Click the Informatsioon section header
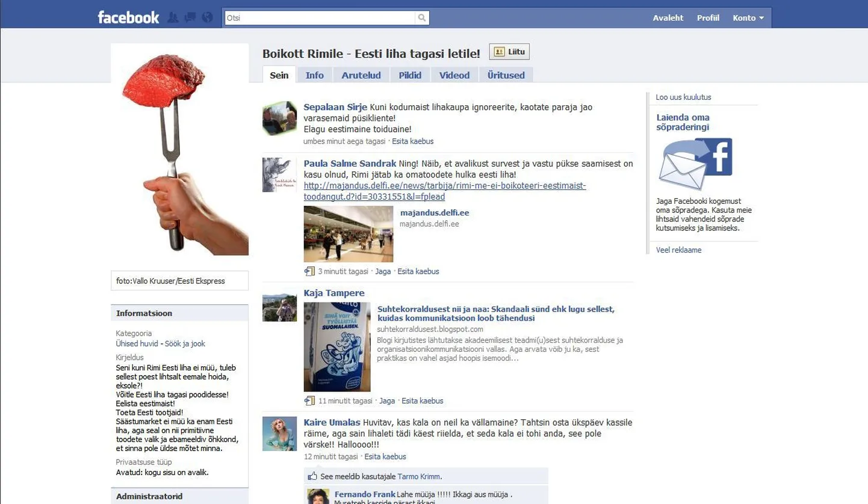The height and width of the screenshot is (504, 868). 179,313
